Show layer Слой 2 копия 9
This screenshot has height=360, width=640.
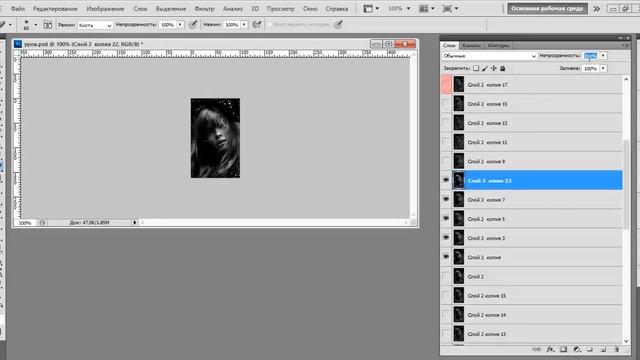click(x=446, y=161)
